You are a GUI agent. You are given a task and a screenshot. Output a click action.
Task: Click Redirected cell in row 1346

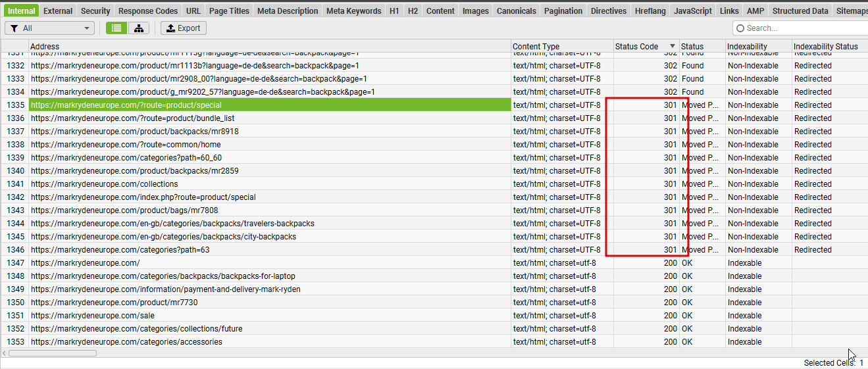pyautogui.click(x=830, y=249)
